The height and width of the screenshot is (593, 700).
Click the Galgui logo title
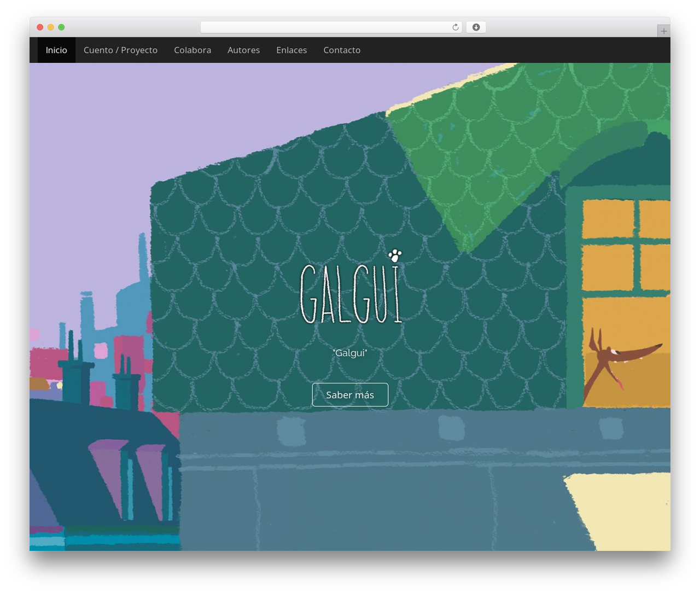pyautogui.click(x=351, y=288)
